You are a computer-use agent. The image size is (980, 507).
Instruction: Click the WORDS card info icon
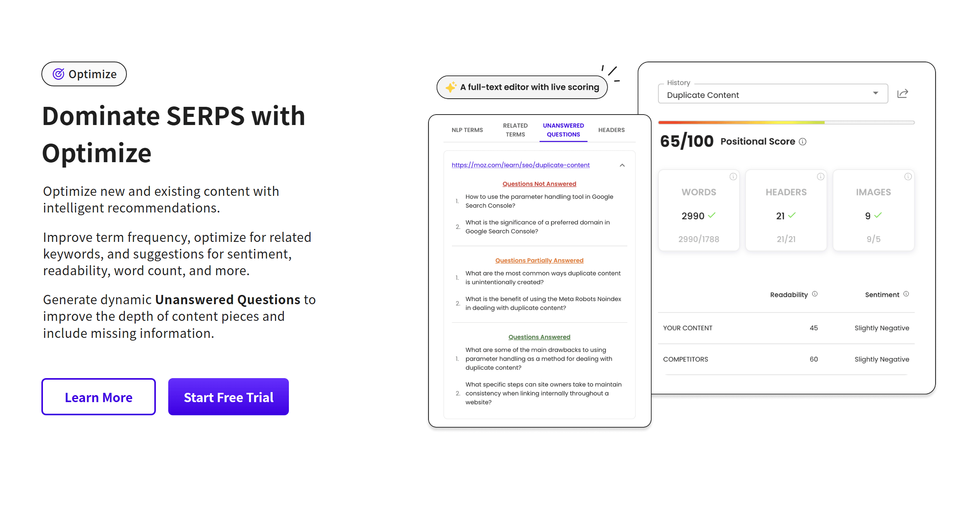point(733,177)
